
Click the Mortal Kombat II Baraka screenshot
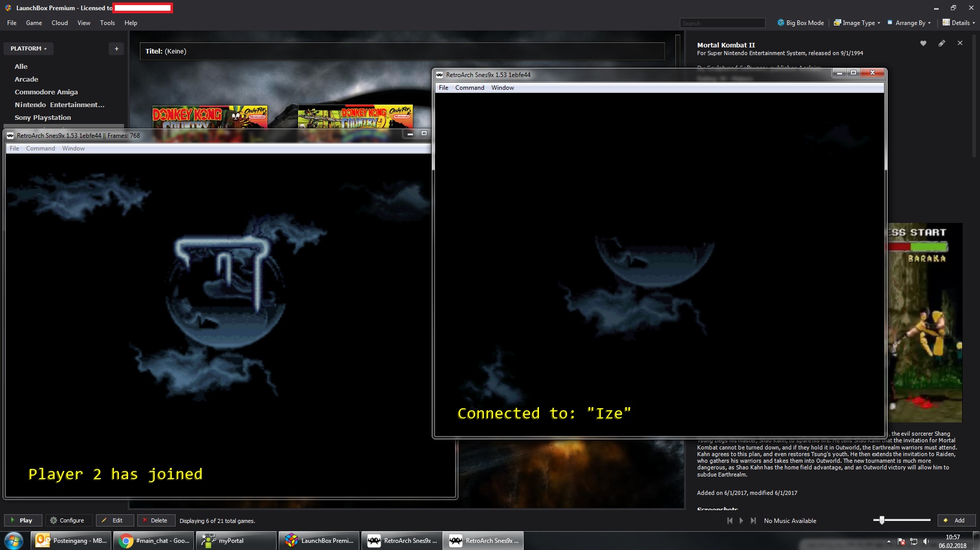coord(925,322)
